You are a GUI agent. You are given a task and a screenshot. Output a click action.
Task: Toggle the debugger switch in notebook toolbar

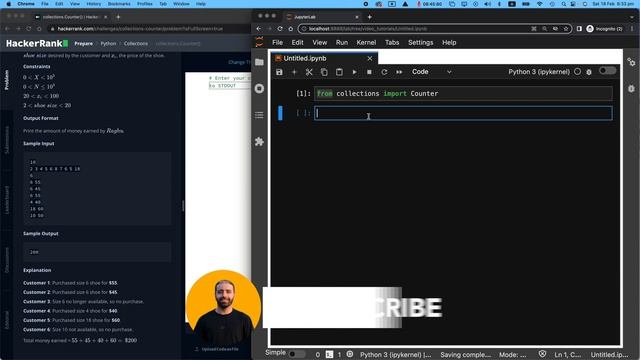[x=607, y=71]
